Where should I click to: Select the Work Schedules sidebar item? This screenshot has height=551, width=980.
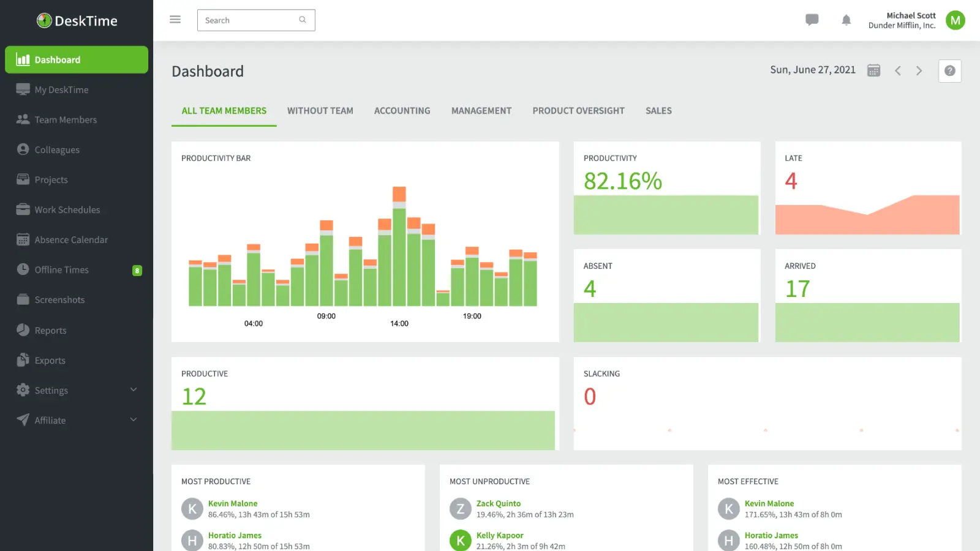(x=67, y=209)
